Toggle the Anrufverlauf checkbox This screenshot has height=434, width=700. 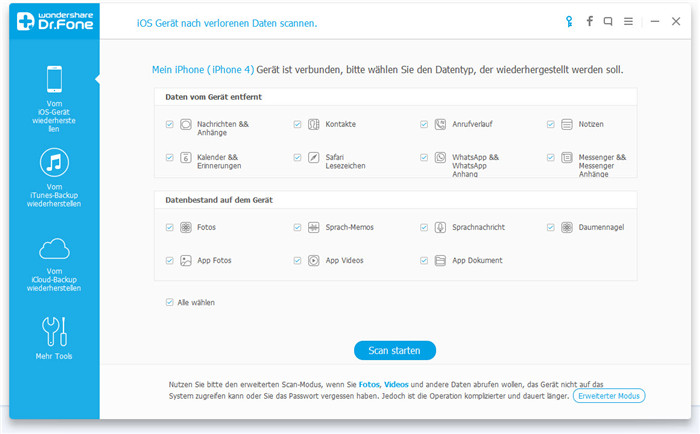(424, 124)
